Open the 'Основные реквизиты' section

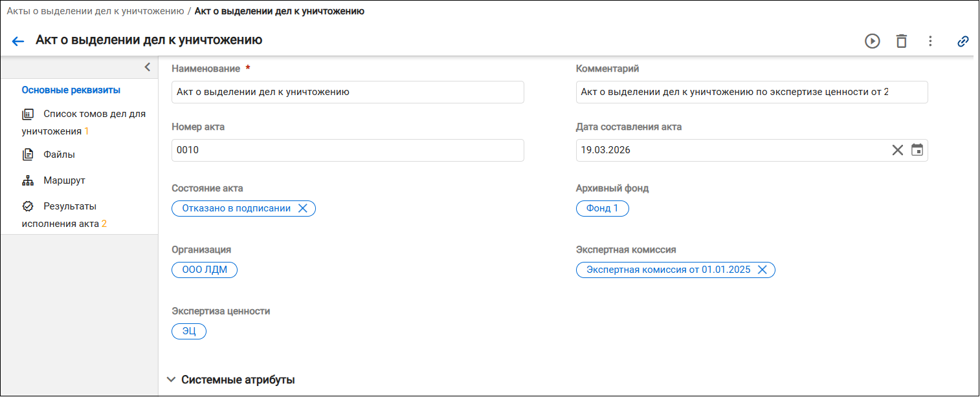click(x=71, y=90)
